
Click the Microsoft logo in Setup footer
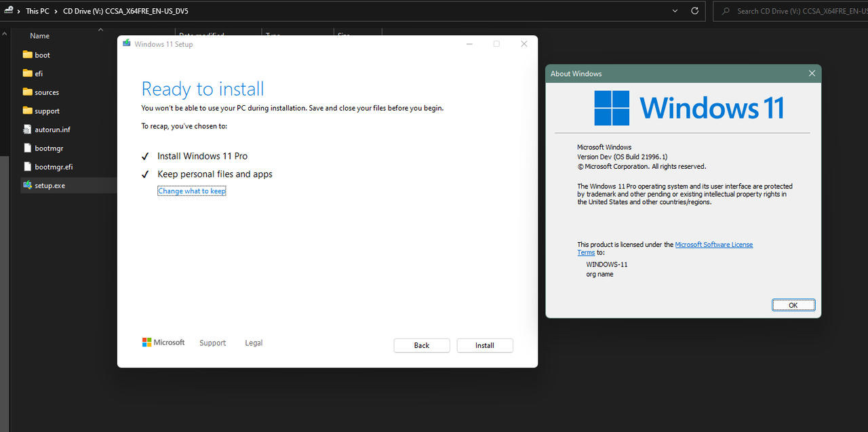coord(163,342)
